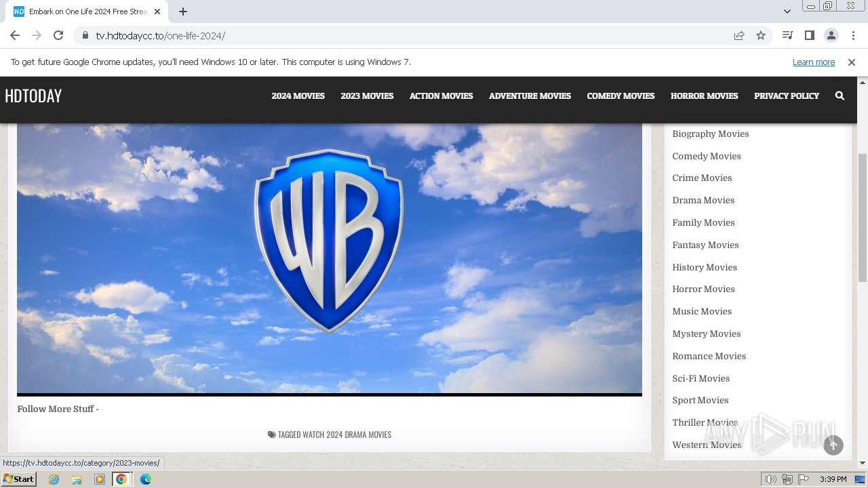
Task: Open Romance Movies category
Action: 709,356
